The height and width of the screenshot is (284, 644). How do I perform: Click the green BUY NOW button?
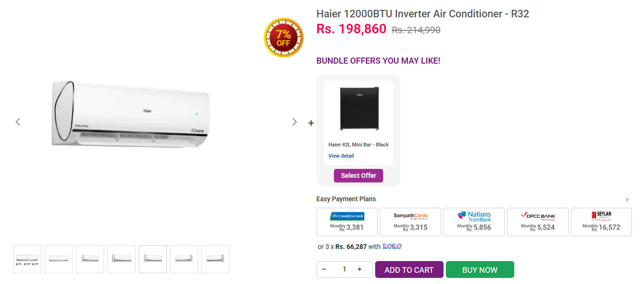(480, 269)
